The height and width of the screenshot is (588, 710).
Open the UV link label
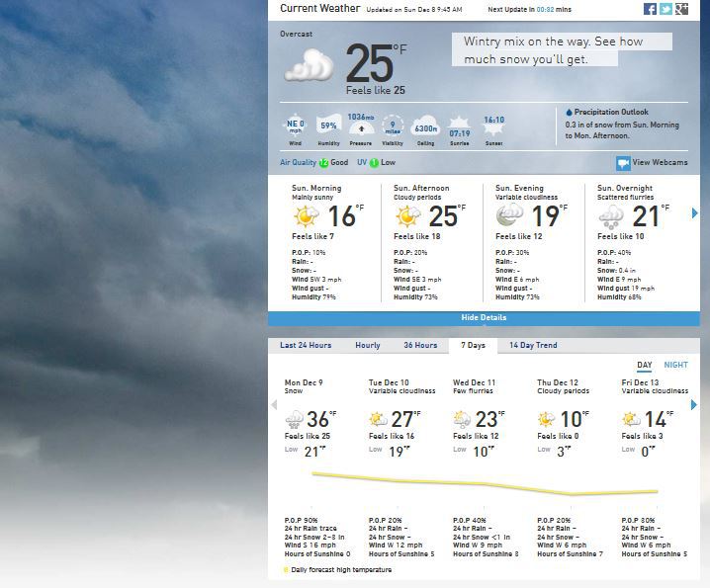pos(362,162)
